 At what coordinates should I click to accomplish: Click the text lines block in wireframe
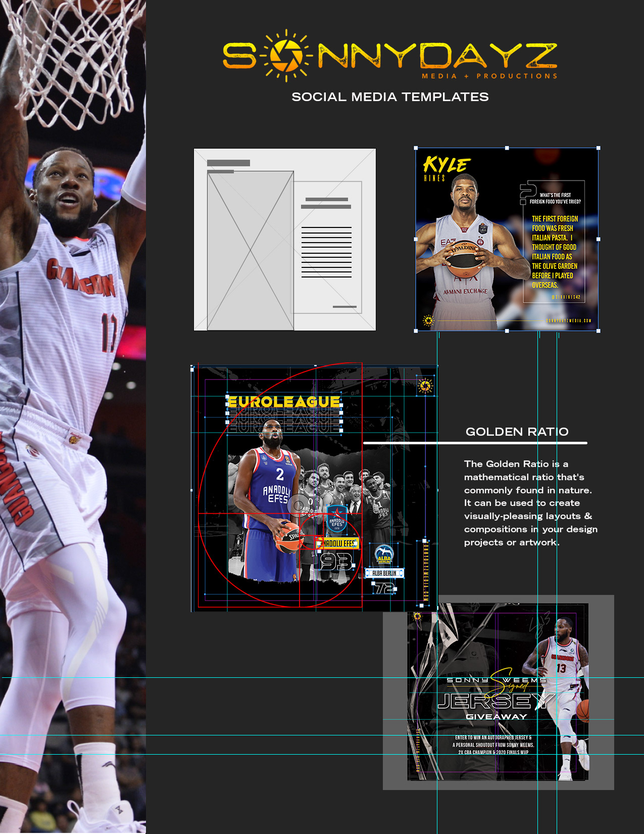[x=326, y=252]
